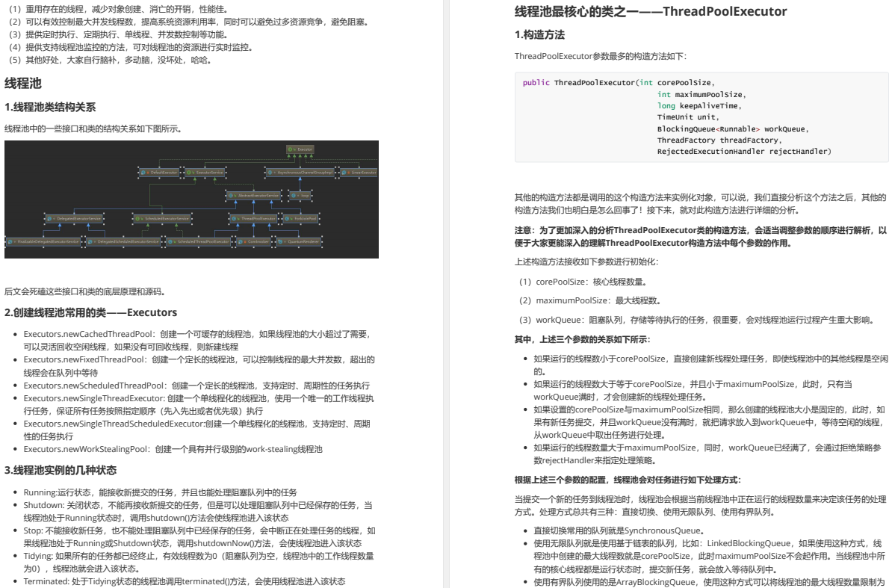Click the bold paragraph starting with 注意:
Image resolution: width=889 pixels, height=588 pixels.
(x=700, y=236)
